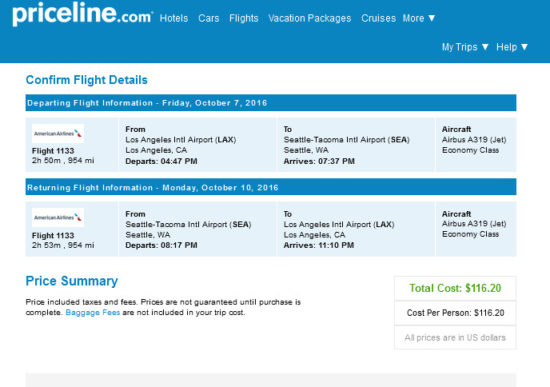
Task: Open the Flights tab
Action: [243, 18]
